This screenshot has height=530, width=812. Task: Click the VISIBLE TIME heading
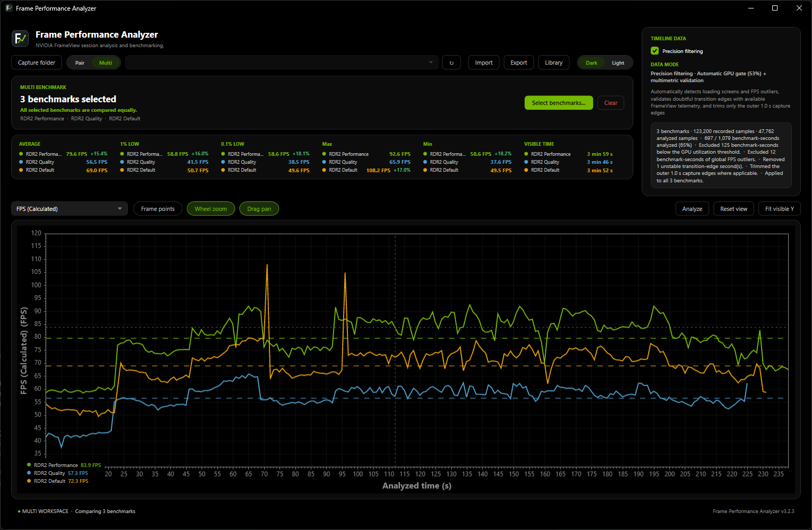click(539, 144)
